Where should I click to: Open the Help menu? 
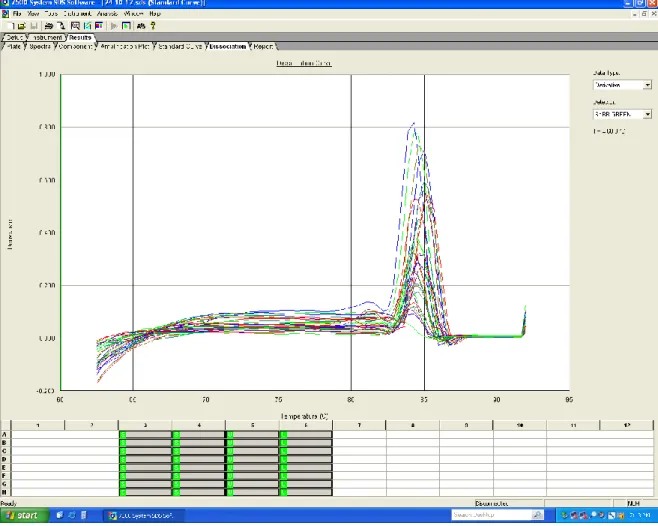pos(155,14)
